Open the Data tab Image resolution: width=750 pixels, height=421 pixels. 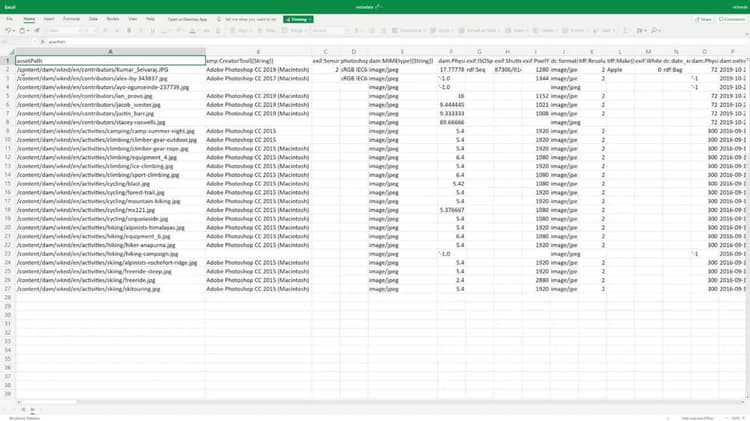click(x=93, y=19)
